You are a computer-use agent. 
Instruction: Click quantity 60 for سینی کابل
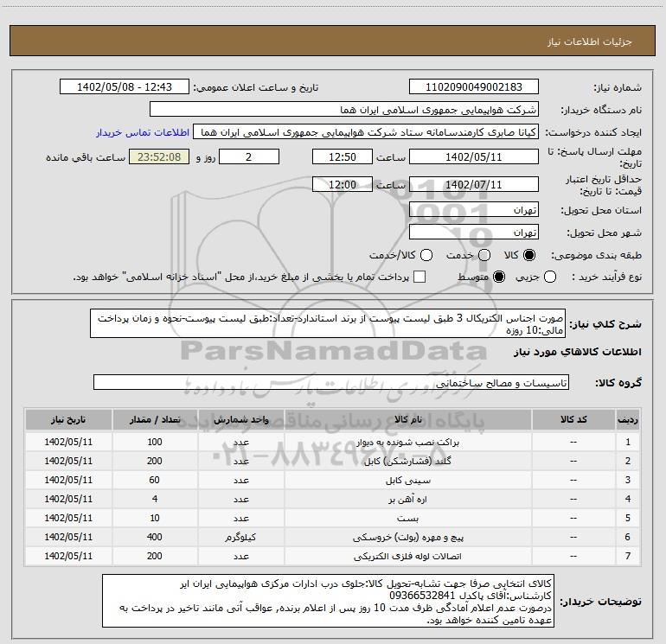click(155, 480)
